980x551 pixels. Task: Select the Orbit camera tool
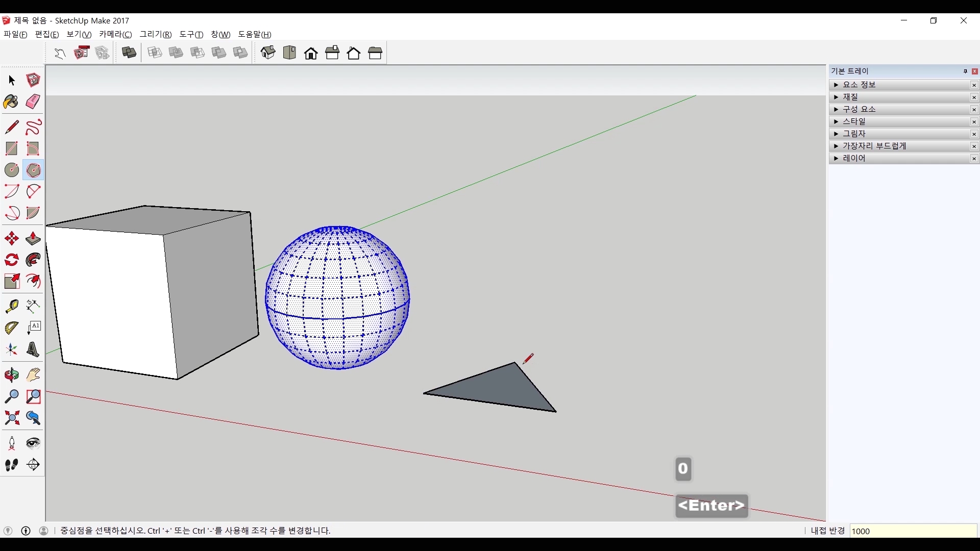[x=11, y=375]
